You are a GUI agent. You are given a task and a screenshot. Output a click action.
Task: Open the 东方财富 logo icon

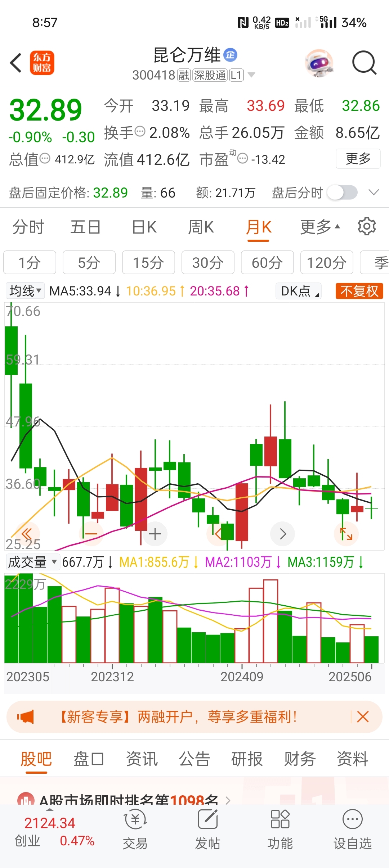coord(42,63)
